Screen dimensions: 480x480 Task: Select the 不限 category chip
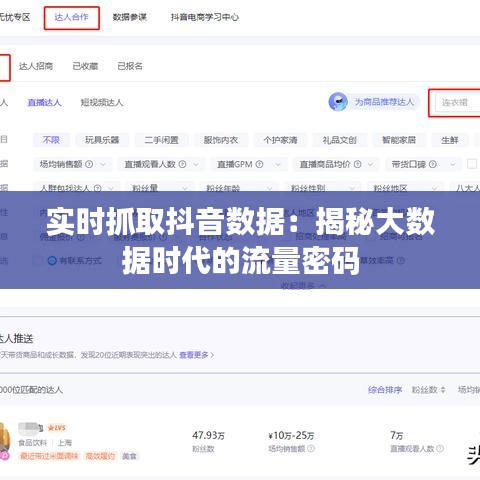pyautogui.click(x=51, y=140)
